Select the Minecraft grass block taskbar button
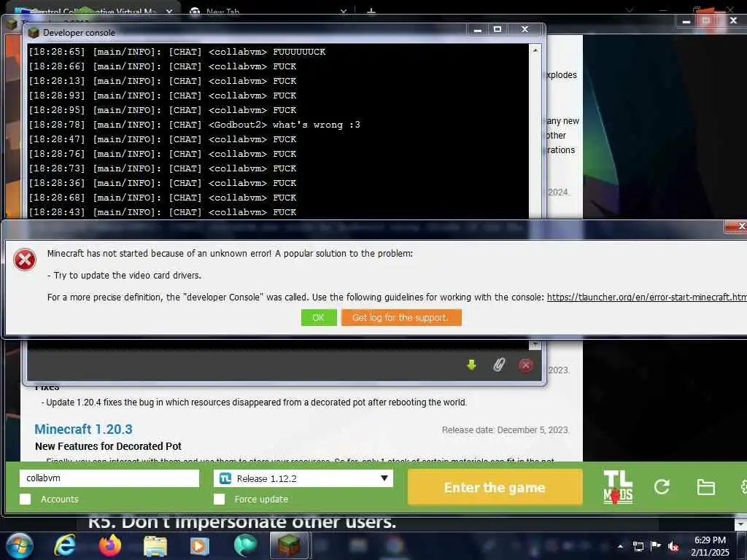Viewport: 747px width, 560px height. coord(289,545)
